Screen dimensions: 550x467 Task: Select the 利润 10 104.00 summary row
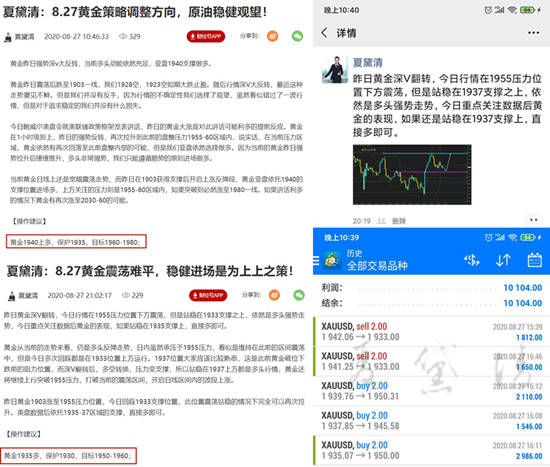click(x=431, y=288)
